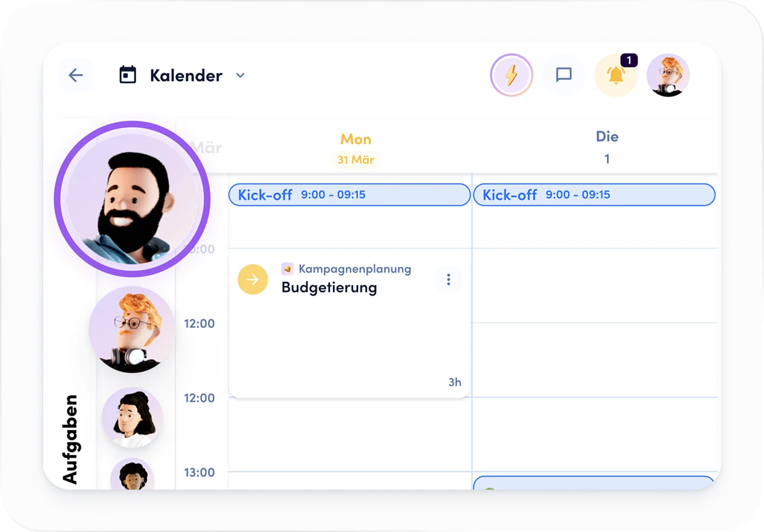Open user profile avatar in header
This screenshot has width=764, height=532.
point(668,75)
